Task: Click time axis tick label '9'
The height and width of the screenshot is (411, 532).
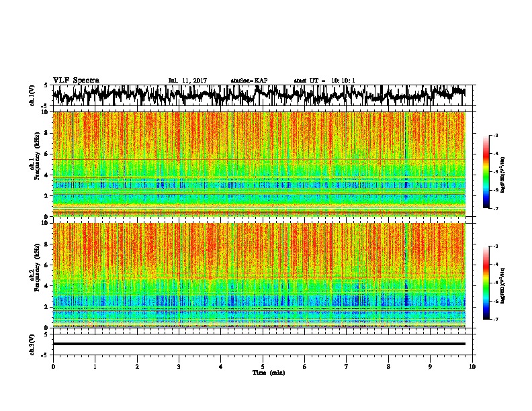Action: [x=430, y=367]
